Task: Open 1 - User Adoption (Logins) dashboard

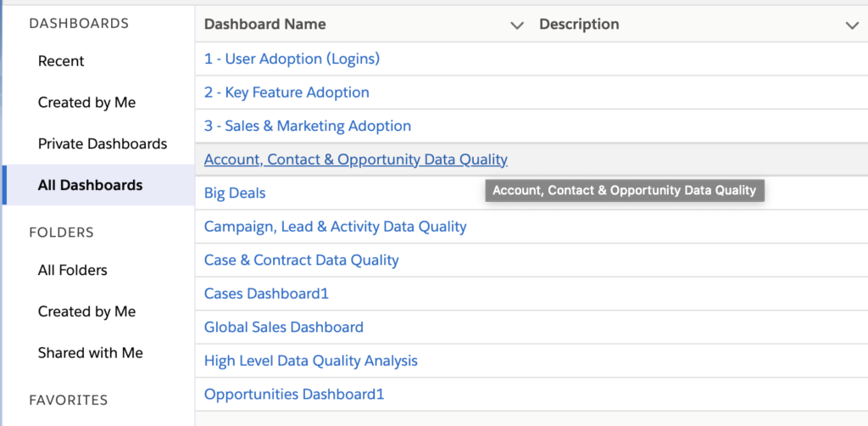Action: point(292,59)
